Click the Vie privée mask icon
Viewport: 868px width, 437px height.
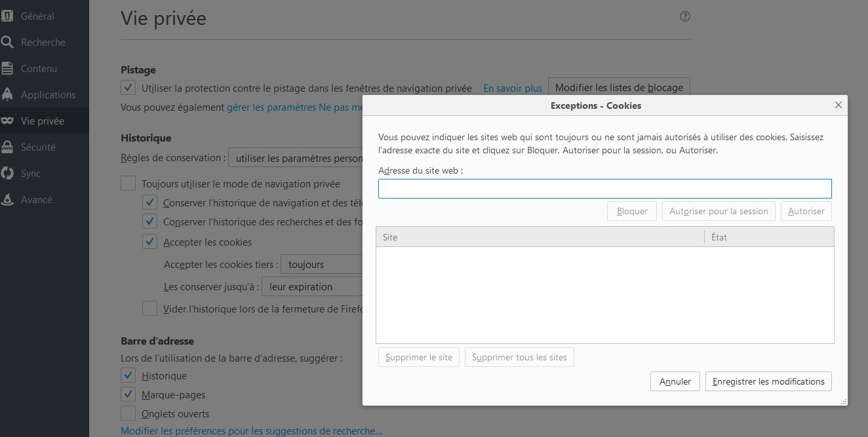[x=7, y=121]
